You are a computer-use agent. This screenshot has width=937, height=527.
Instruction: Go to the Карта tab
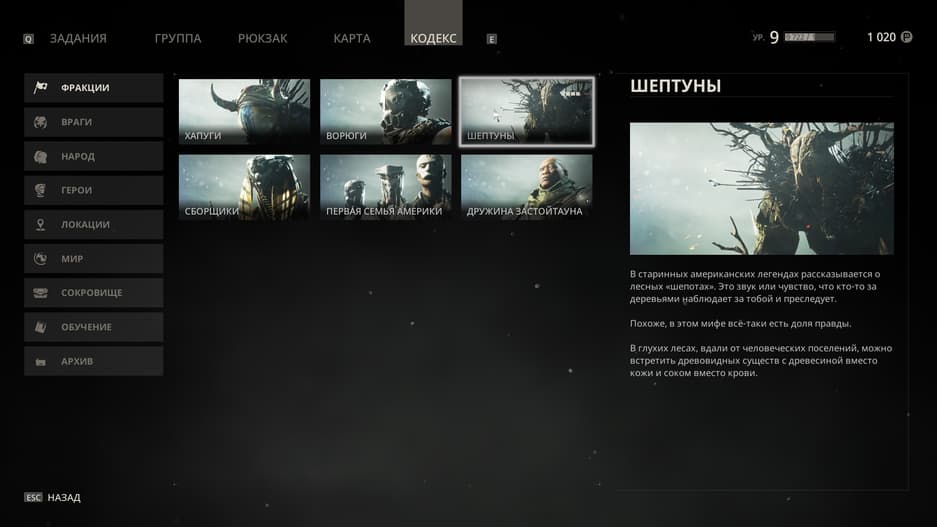352,38
